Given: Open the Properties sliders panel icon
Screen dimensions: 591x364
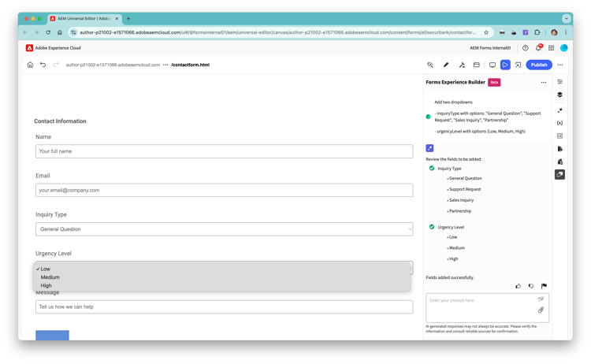Looking at the screenshot, I should pyautogui.click(x=559, y=82).
